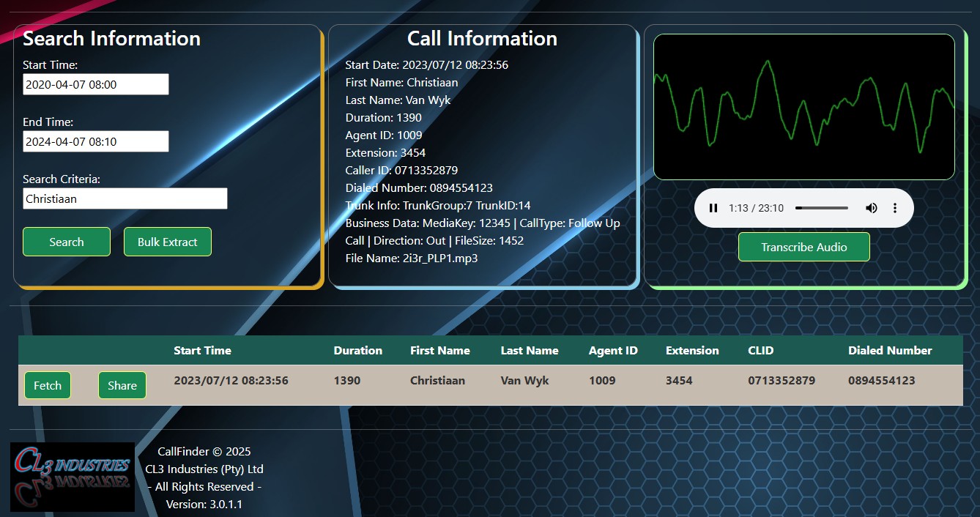Viewport: 980px width, 517px height.
Task: Fetch the Christiaan Van Wyk call recording
Action: tap(47, 384)
